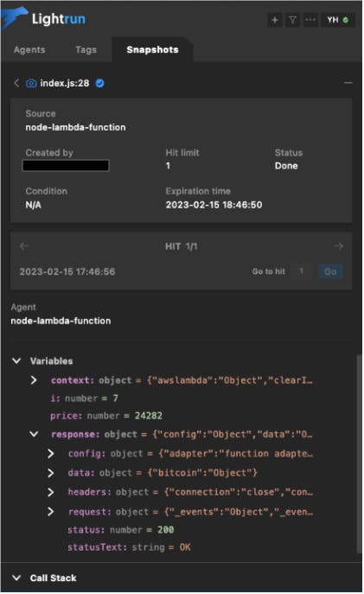
Task: Click the Go button
Action: click(330, 271)
